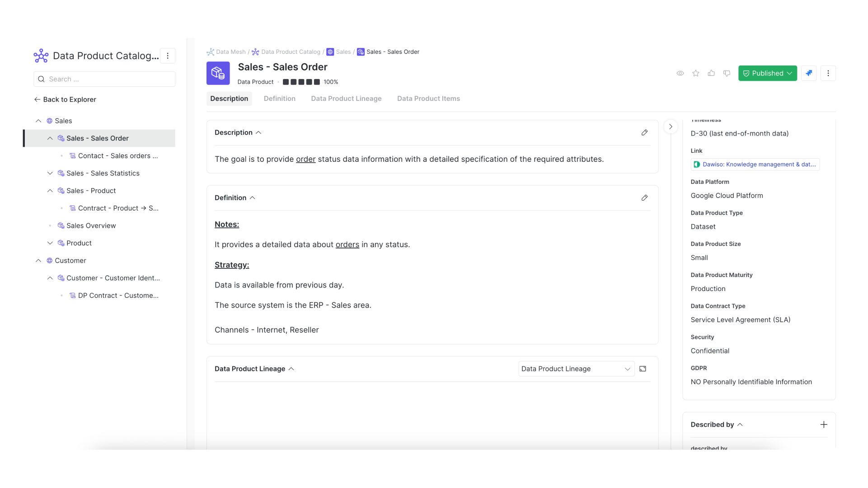Click the thumbs up like icon

point(711,73)
